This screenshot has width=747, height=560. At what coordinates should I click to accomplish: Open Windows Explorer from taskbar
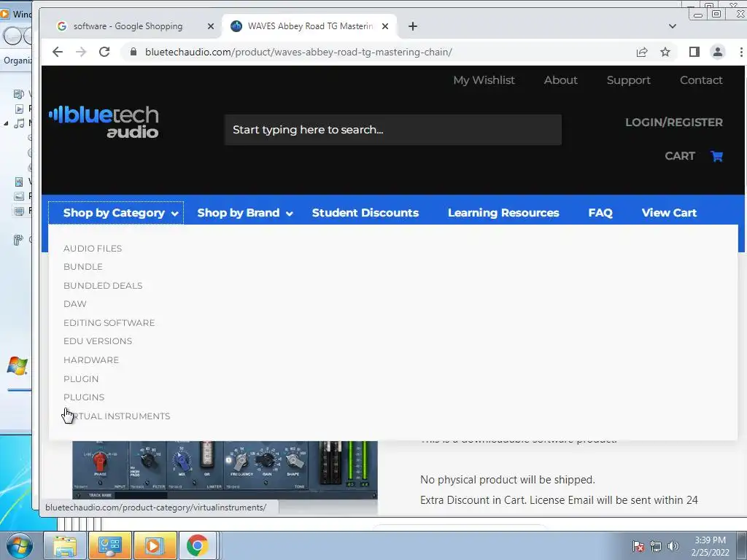tap(64, 545)
